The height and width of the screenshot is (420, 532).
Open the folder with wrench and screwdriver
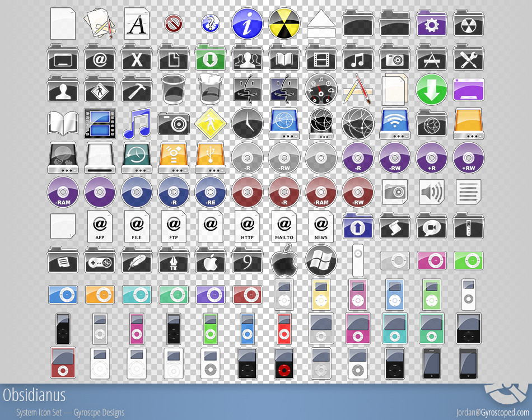(469, 57)
